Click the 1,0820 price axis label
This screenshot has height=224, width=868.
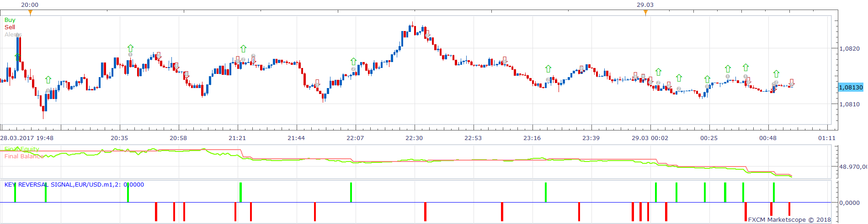point(849,49)
